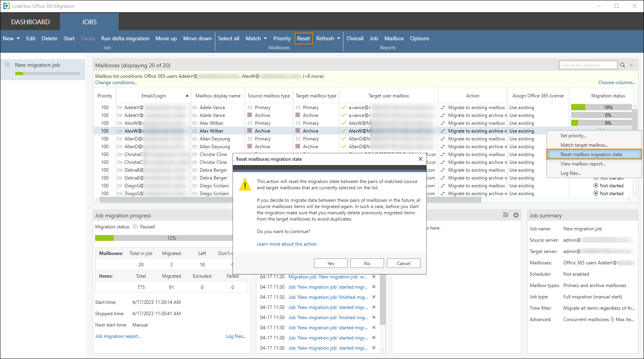Click the migrate arrow icon in the first row's Action column

click(x=443, y=107)
